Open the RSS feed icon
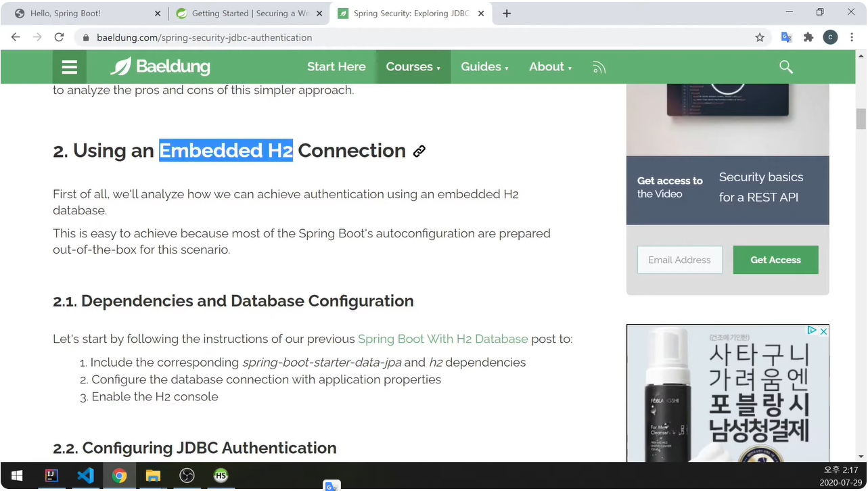The image size is (868, 491). [x=599, y=67]
